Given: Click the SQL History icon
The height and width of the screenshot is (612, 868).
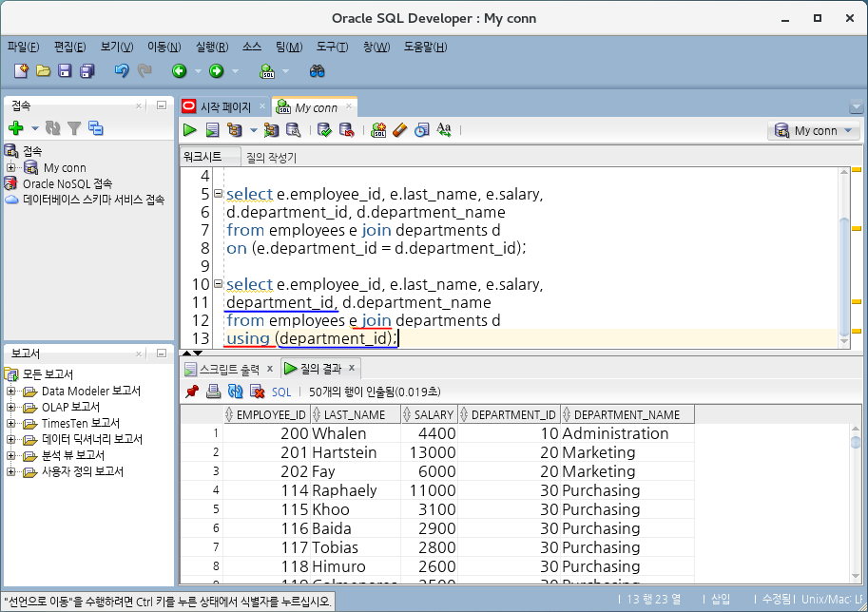Looking at the screenshot, I should [x=422, y=130].
